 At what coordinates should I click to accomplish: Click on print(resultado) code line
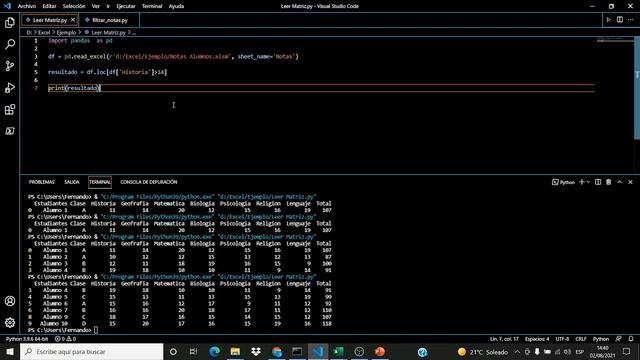point(74,88)
